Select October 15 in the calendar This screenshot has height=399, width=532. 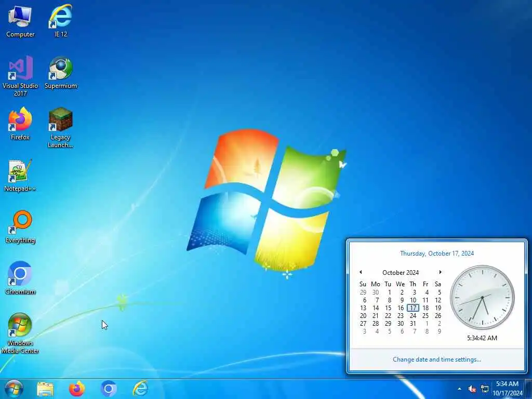click(x=388, y=308)
